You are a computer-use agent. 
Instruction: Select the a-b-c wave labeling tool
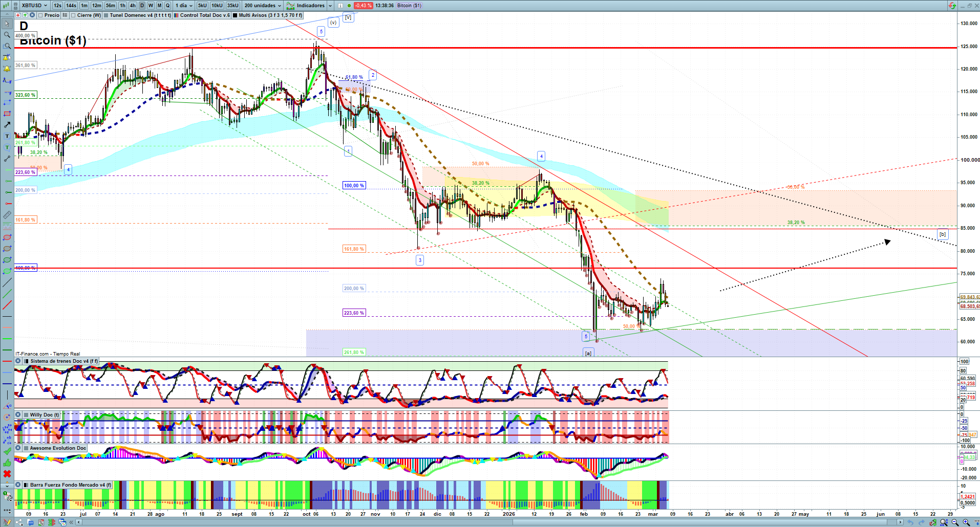pyautogui.click(x=7, y=440)
